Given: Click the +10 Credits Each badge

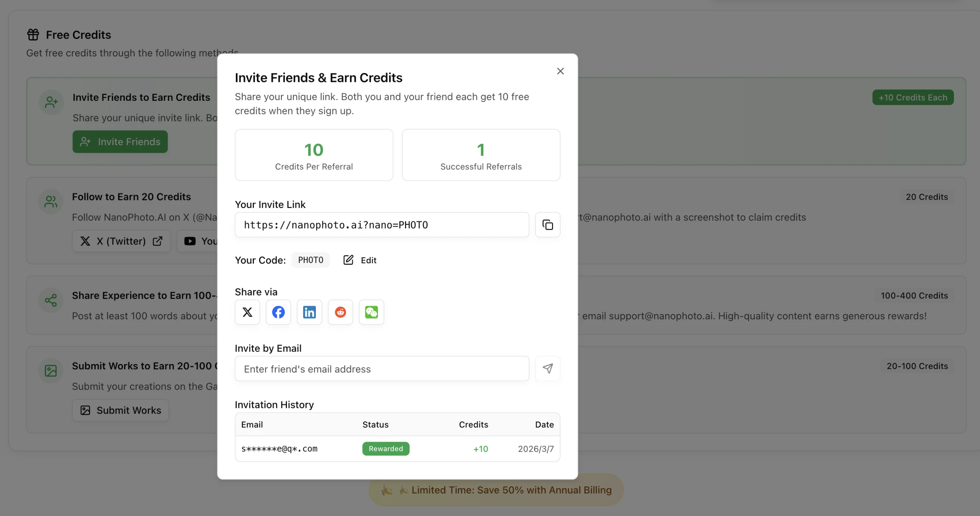Looking at the screenshot, I should (912, 97).
